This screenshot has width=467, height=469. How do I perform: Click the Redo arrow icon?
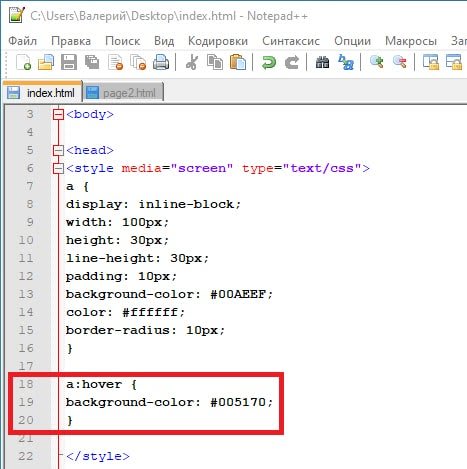(292, 62)
